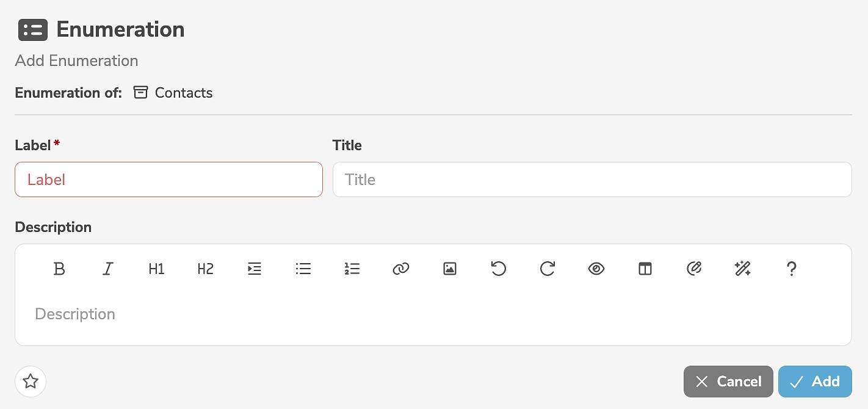868x409 pixels.
Task: Click the Add button
Action: [x=815, y=382]
